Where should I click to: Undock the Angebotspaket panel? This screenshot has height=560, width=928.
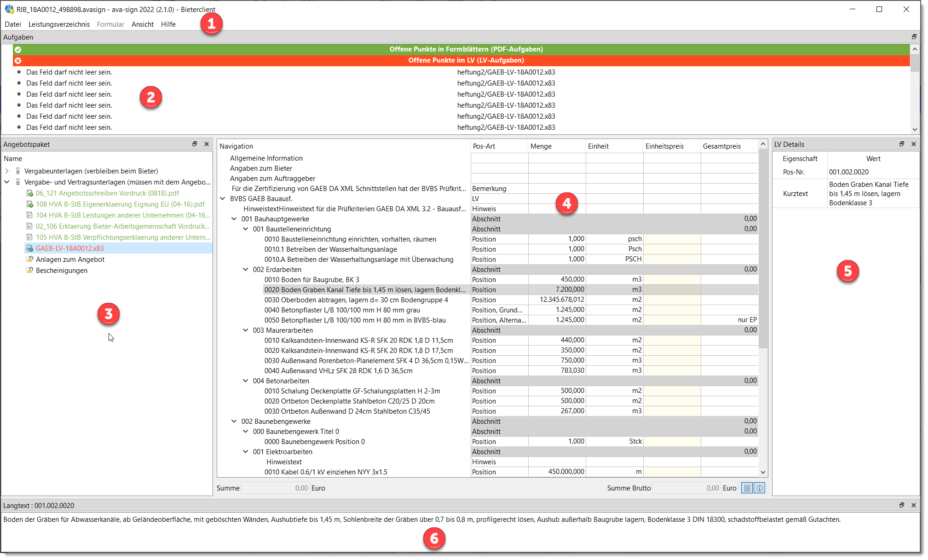[x=195, y=144]
